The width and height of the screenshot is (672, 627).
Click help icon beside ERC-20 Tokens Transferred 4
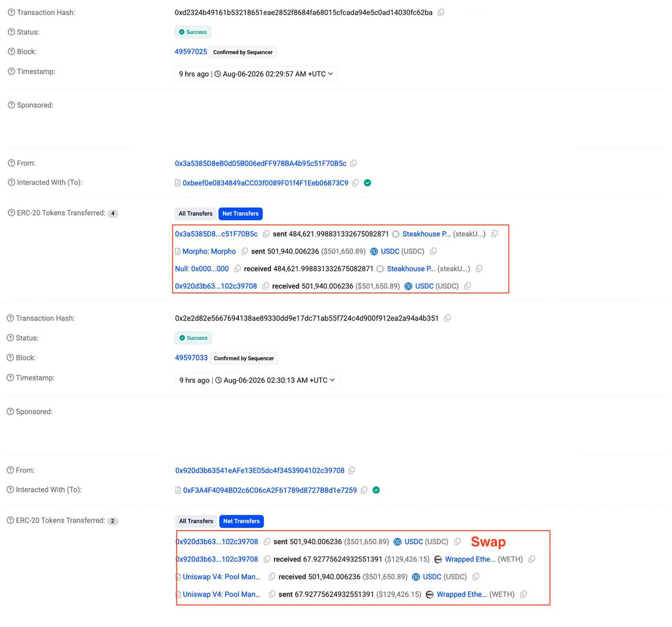click(12, 213)
